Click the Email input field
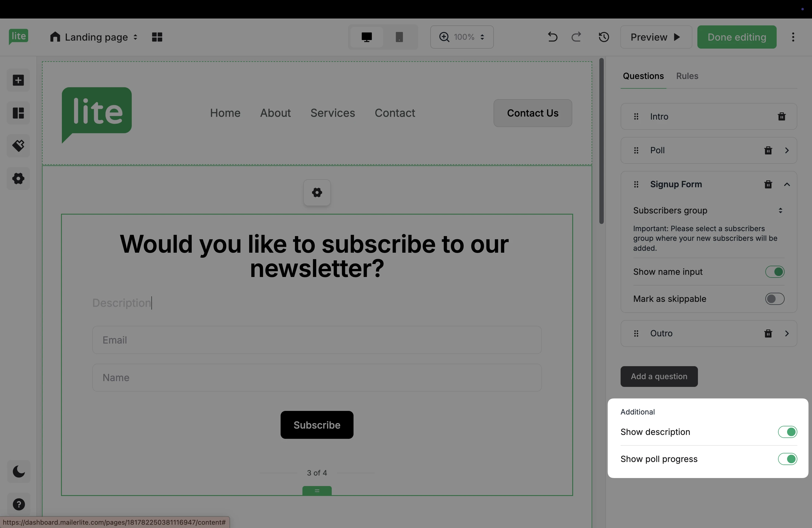This screenshot has height=528, width=812. [x=317, y=340]
